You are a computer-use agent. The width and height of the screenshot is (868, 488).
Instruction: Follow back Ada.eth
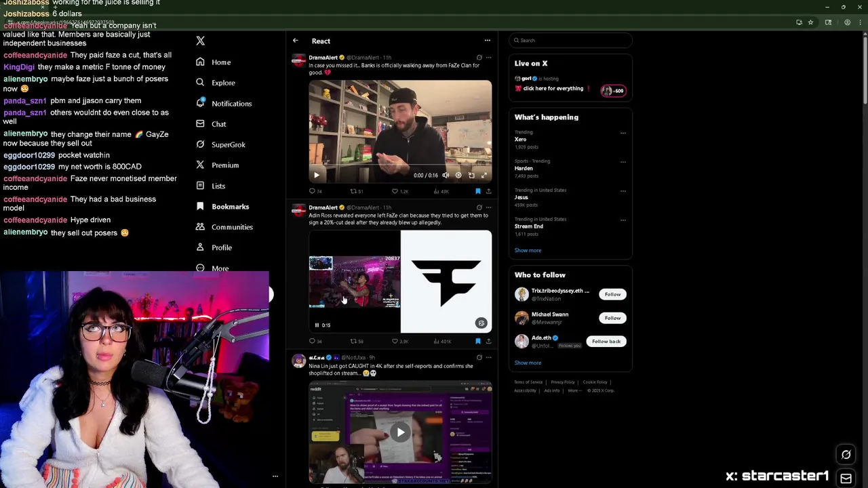pos(606,342)
